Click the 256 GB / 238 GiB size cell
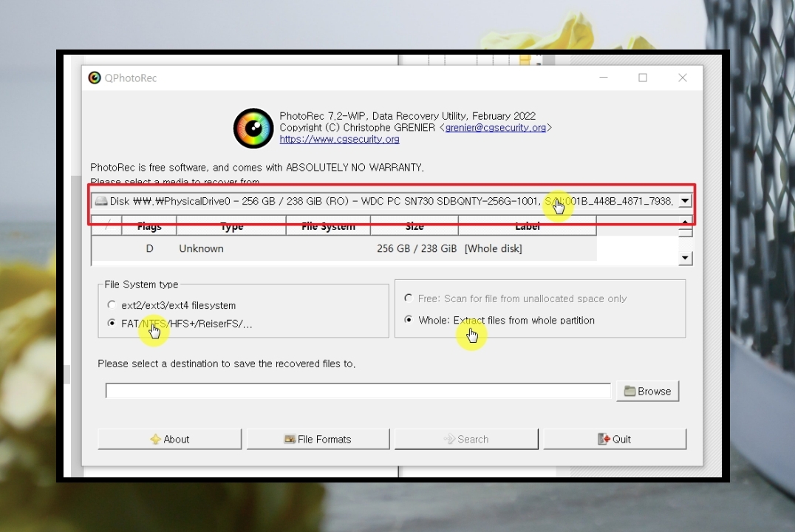The height and width of the screenshot is (532, 795). click(416, 248)
